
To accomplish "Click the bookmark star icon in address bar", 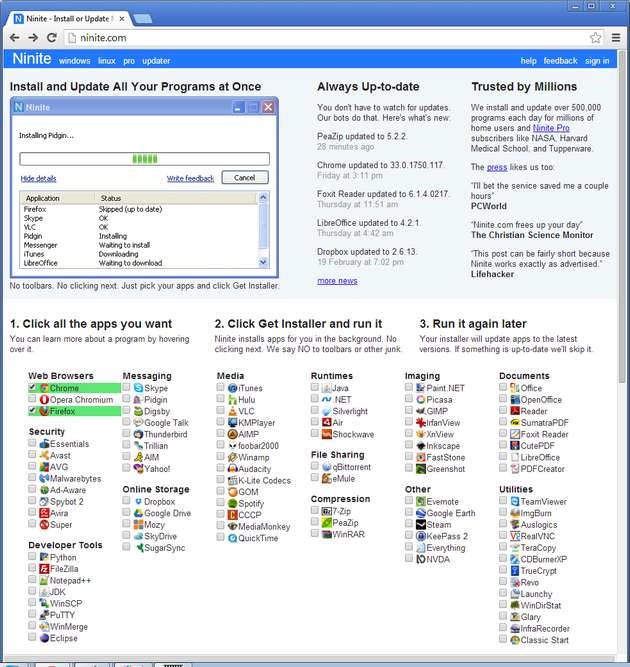I will click(596, 38).
